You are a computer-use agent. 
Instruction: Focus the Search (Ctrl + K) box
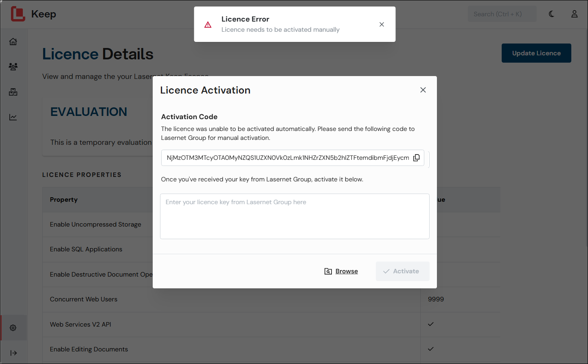502,14
